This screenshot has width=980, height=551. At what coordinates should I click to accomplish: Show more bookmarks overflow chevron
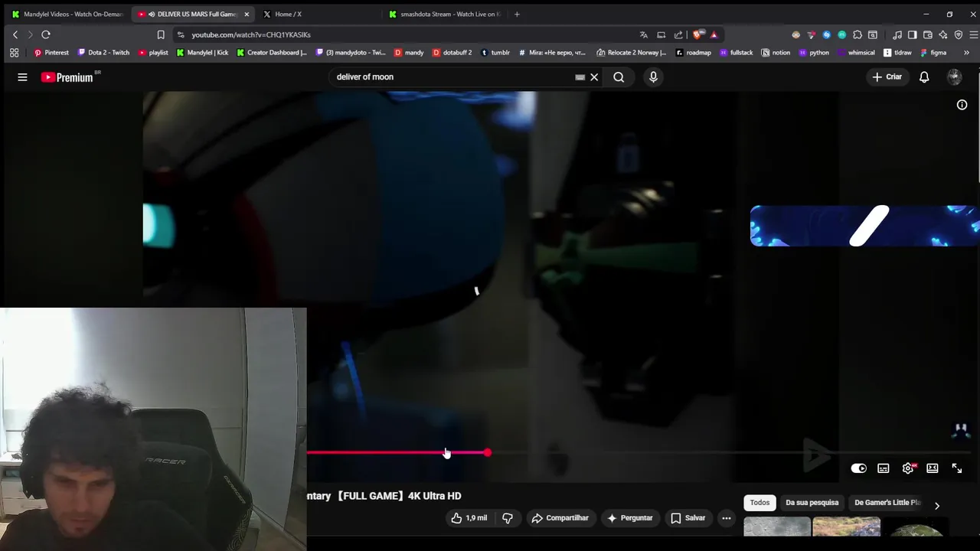(x=966, y=53)
